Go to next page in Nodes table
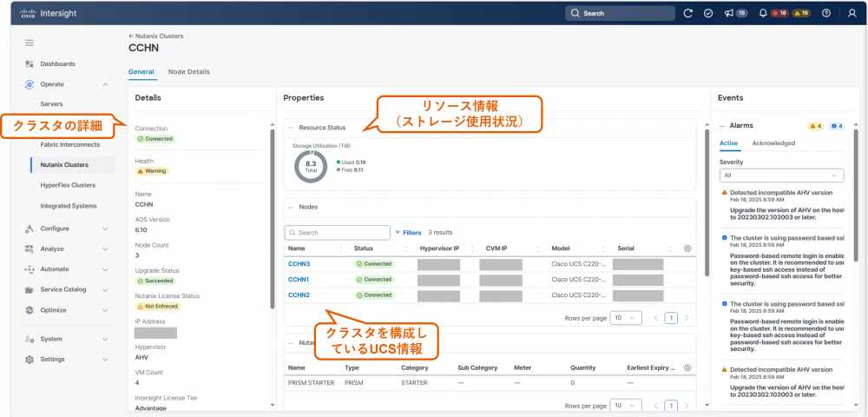This screenshot has height=417, width=868. (687, 318)
